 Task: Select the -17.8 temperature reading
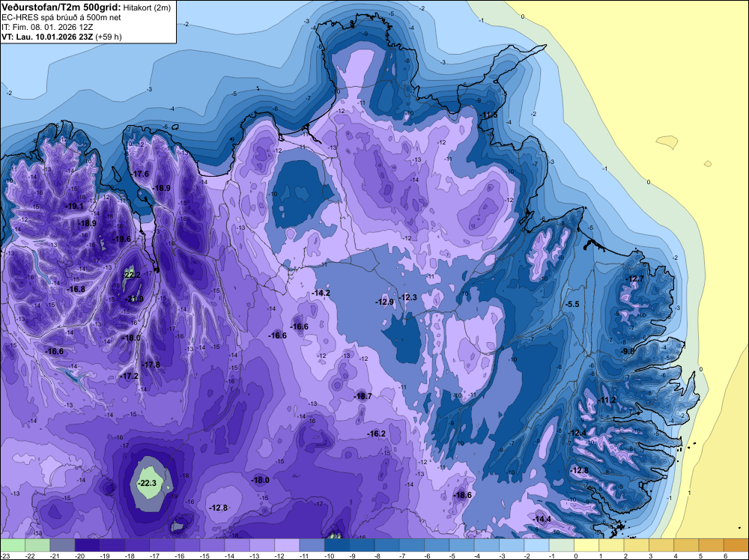tap(151, 365)
